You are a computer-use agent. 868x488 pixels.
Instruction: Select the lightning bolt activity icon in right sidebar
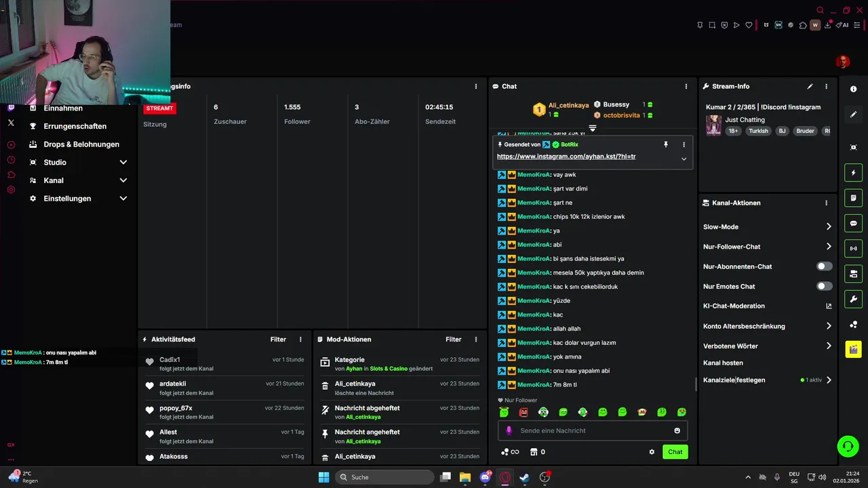click(853, 173)
